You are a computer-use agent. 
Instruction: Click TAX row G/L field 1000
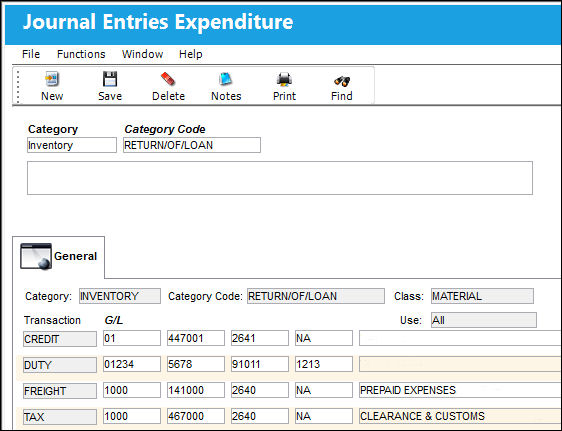tap(132, 416)
